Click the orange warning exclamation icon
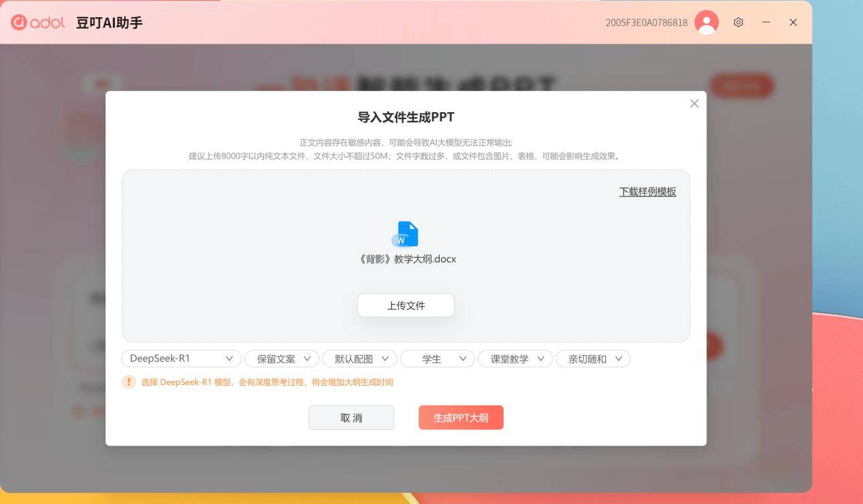Screen dimensions: 863x504 click(x=129, y=382)
